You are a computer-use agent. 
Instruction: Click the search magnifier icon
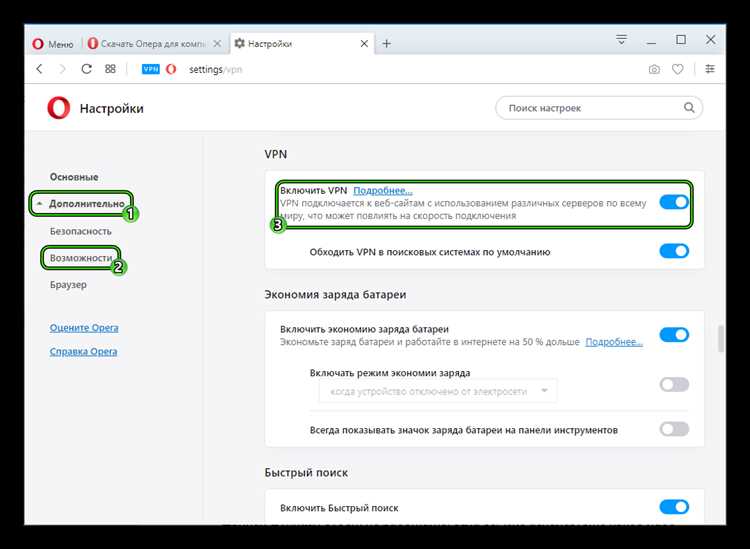pos(689,108)
